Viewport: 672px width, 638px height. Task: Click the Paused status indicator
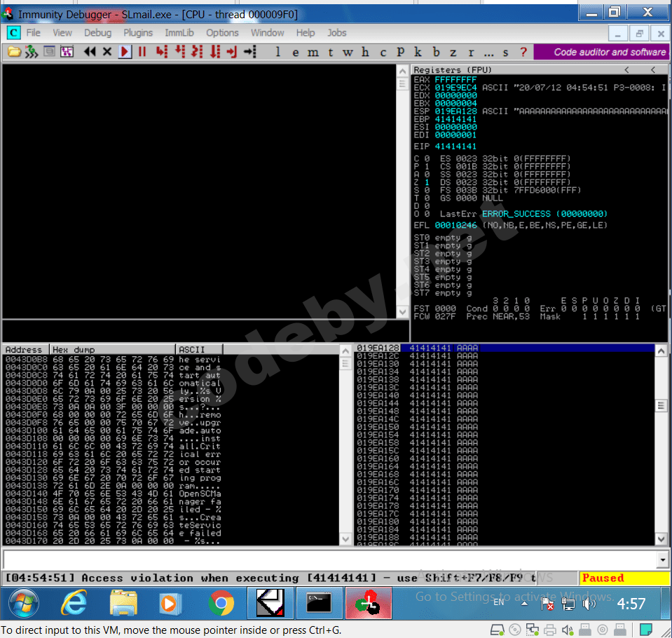624,578
